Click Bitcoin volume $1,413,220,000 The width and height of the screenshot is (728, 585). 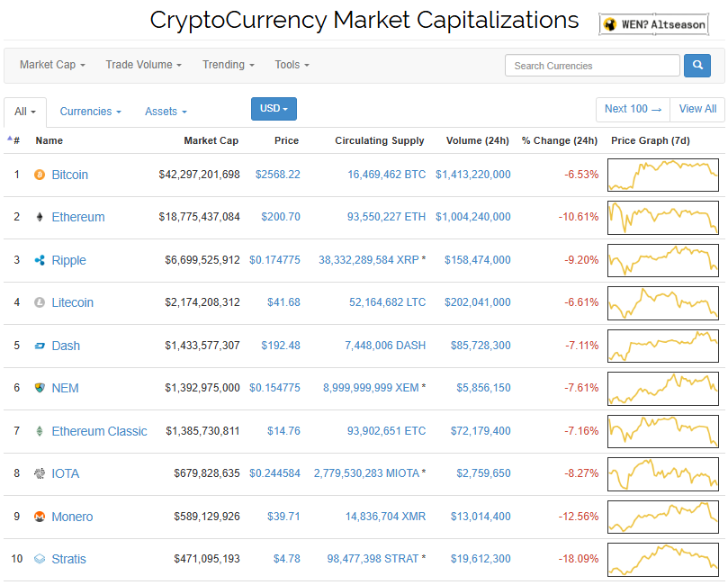click(472, 175)
